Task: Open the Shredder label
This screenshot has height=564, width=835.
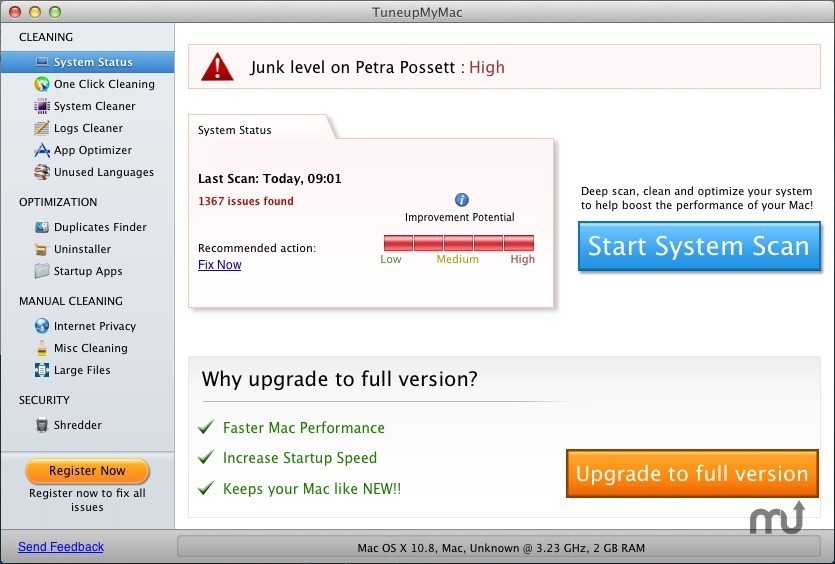Action: [x=78, y=425]
